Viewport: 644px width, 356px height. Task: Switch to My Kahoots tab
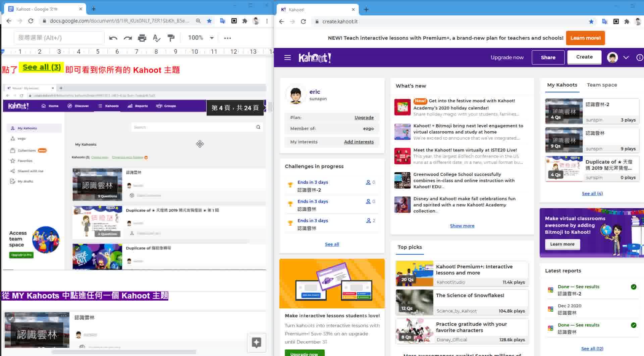(x=562, y=85)
